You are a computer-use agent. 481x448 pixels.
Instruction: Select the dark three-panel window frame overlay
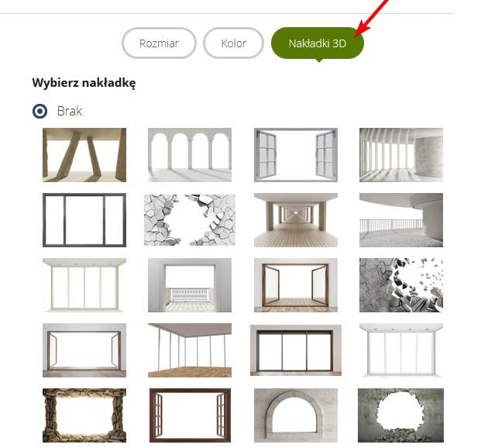click(x=84, y=220)
